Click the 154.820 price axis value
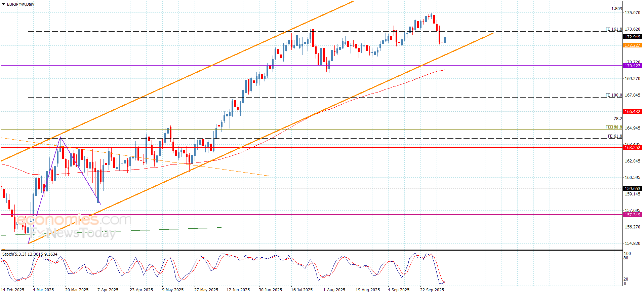 point(632,244)
